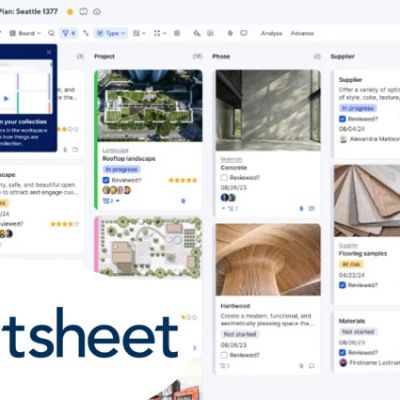The image size is (400, 400).
Task: Click the key-shaped tool icon in the toolbar
Action: 197,33
